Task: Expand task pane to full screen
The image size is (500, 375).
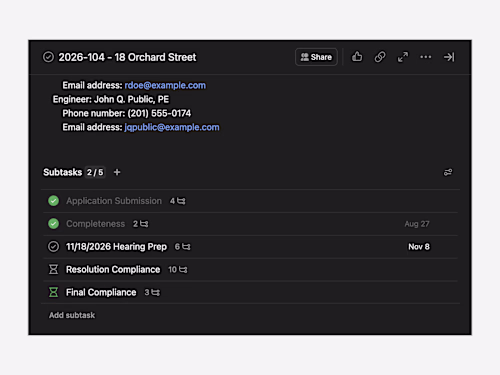Action: click(x=403, y=57)
